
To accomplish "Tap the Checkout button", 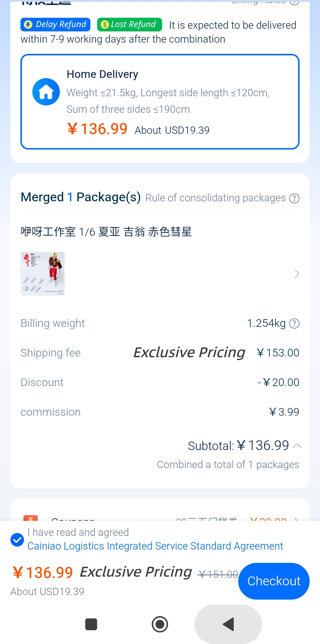I will (x=274, y=581).
